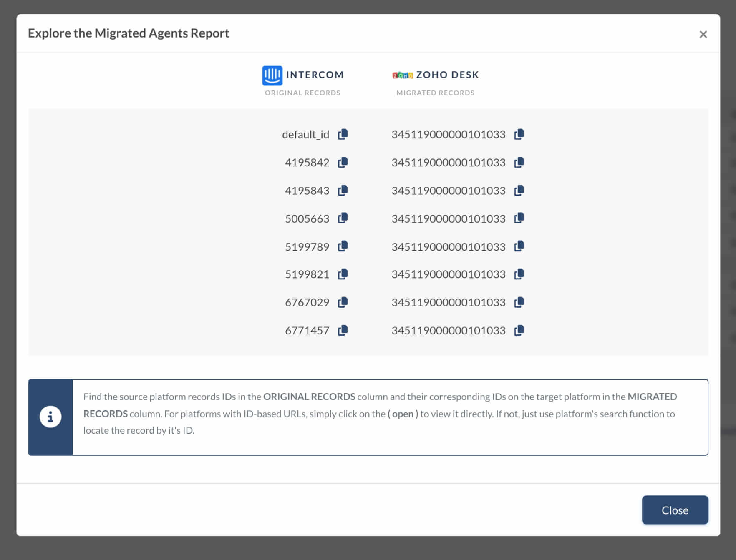This screenshot has width=736, height=560.
Task: Copy the original record ID 5005663
Action: pos(343,218)
